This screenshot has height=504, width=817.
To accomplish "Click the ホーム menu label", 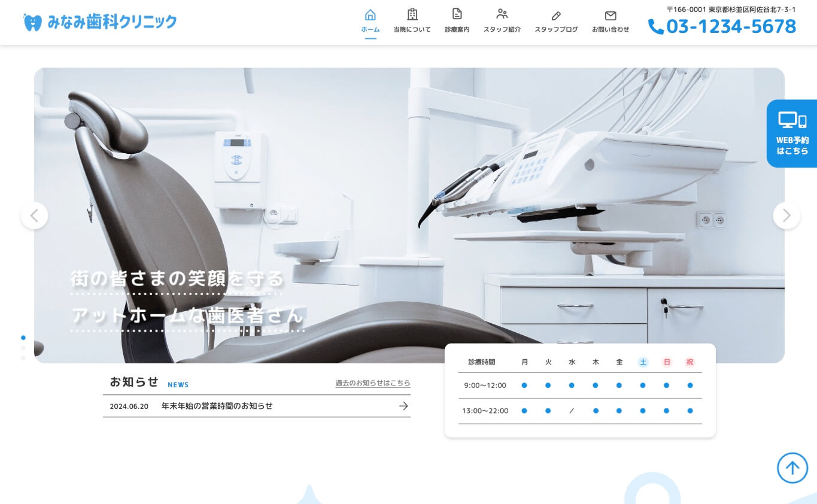I will (370, 29).
